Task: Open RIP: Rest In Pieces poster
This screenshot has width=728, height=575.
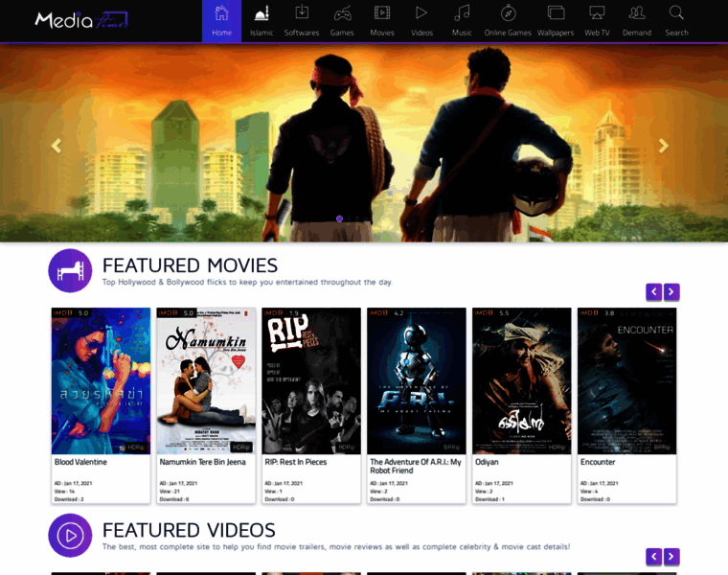Action: click(x=311, y=380)
